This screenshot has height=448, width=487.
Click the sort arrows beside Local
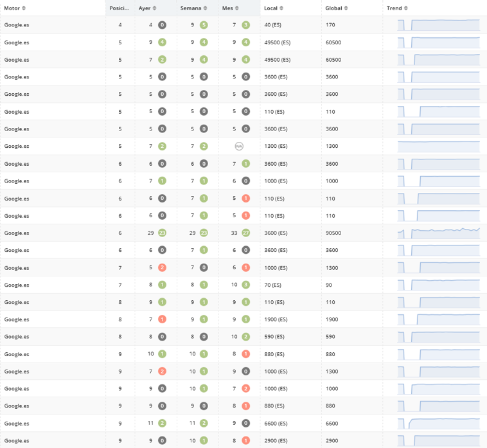click(x=281, y=8)
